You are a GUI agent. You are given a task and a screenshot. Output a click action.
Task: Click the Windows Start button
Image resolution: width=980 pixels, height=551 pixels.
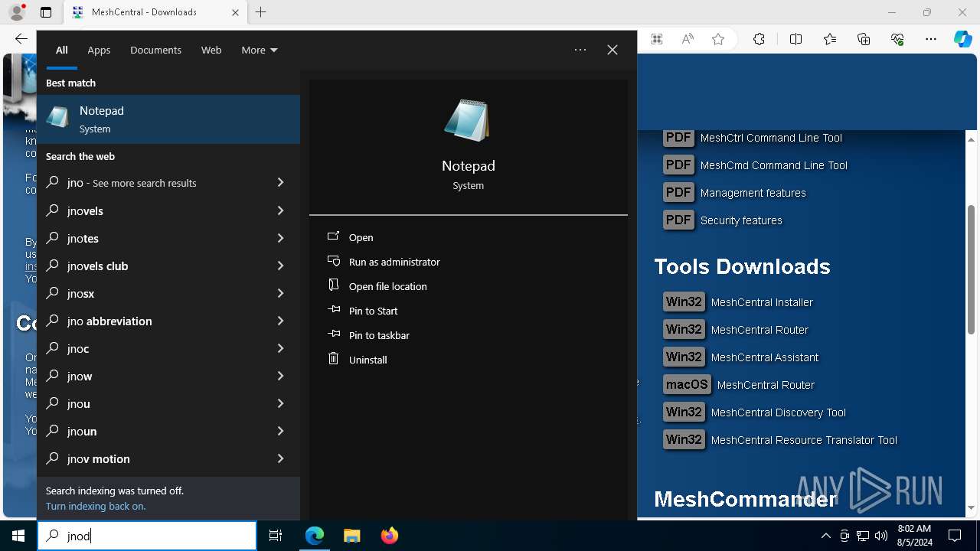(18, 536)
